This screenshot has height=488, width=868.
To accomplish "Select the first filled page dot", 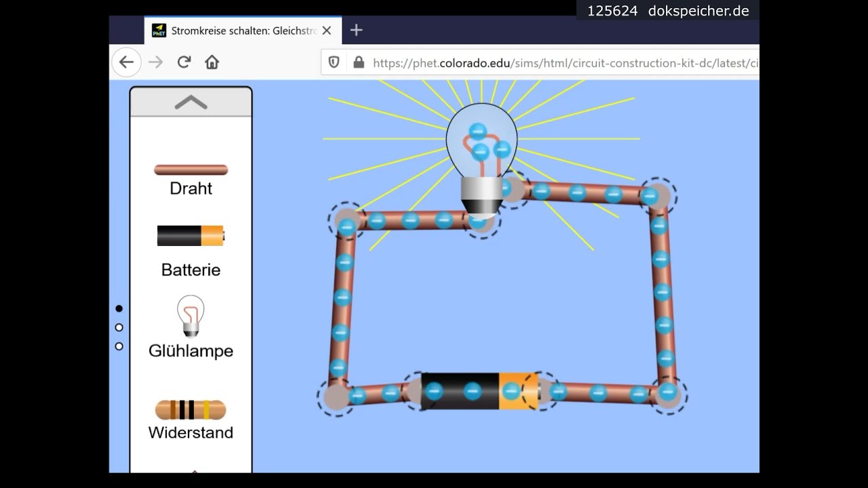I will [x=119, y=308].
